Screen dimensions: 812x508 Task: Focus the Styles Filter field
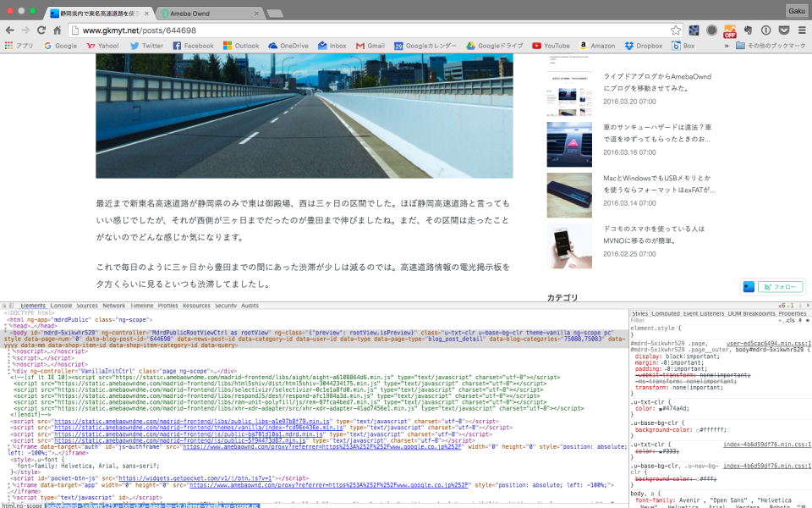point(702,321)
